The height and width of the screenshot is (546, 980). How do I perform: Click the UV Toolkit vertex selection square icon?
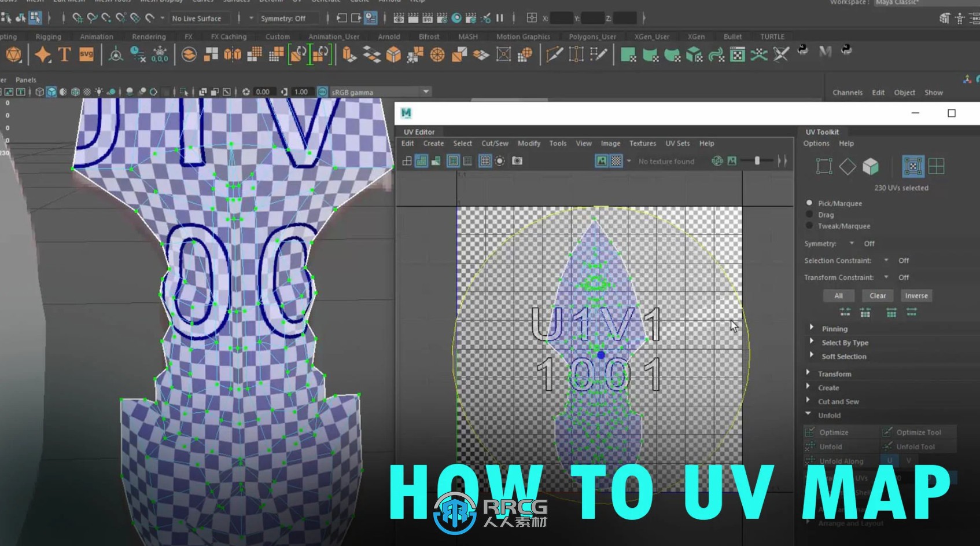[x=824, y=167]
